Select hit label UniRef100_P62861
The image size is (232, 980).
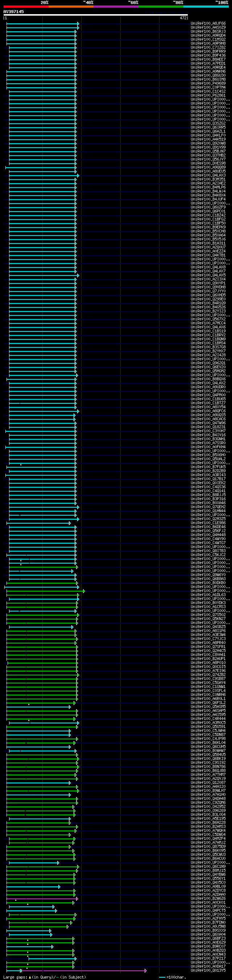pyautogui.click(x=208, y=96)
